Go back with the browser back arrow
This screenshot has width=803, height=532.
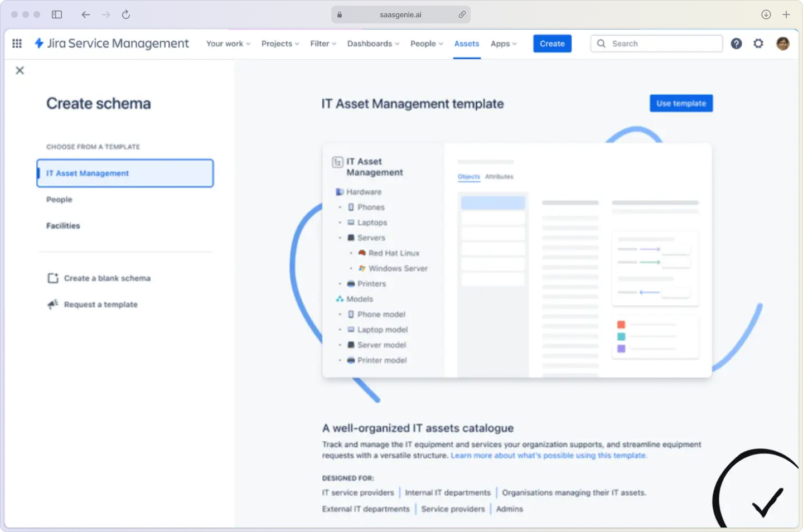(x=85, y=14)
